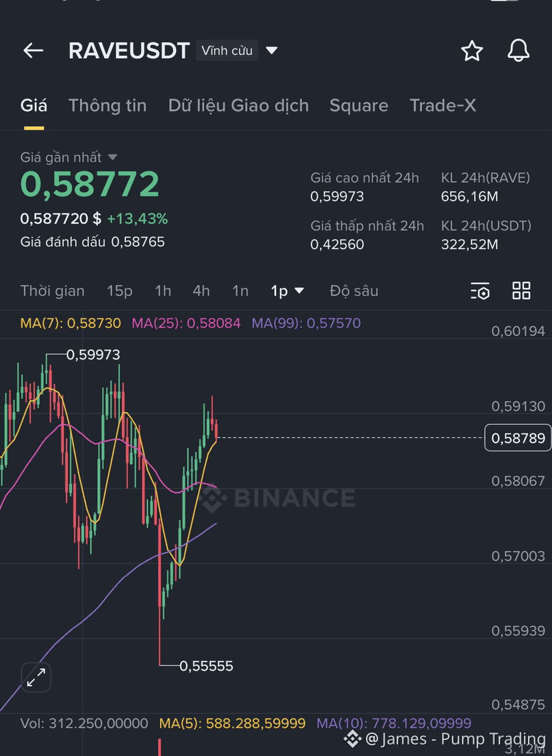The image size is (552, 756).
Task: Click the large price 0,58772
Action: [90, 184]
